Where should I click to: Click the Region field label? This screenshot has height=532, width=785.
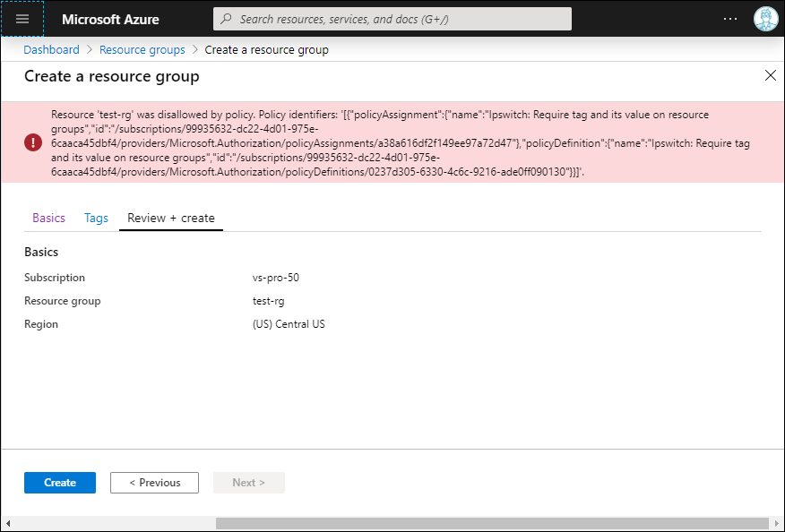coord(41,324)
